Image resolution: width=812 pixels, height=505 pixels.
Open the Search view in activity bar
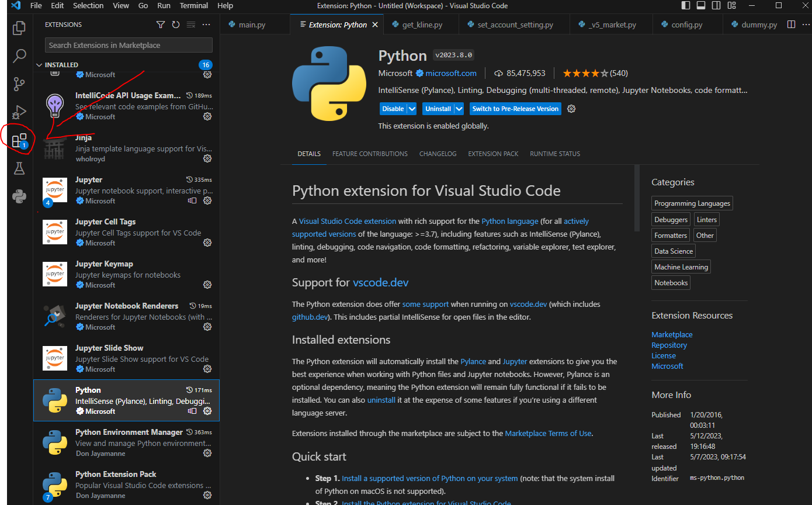(19, 56)
